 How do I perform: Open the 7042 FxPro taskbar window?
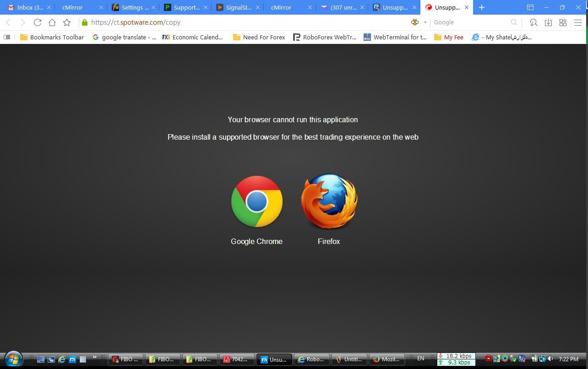237,359
